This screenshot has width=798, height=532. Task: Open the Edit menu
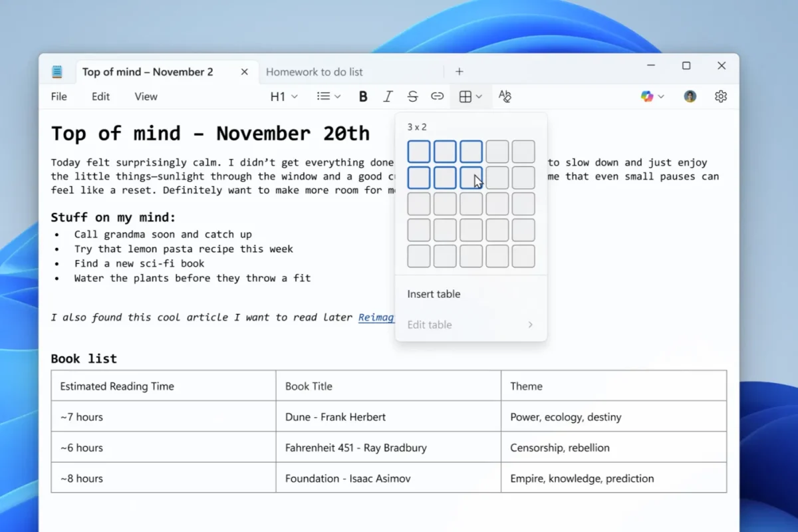(100, 96)
